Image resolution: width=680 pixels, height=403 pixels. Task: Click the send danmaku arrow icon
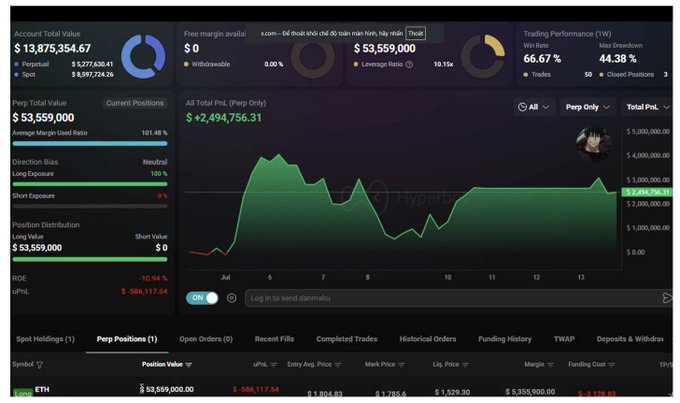[x=667, y=298]
